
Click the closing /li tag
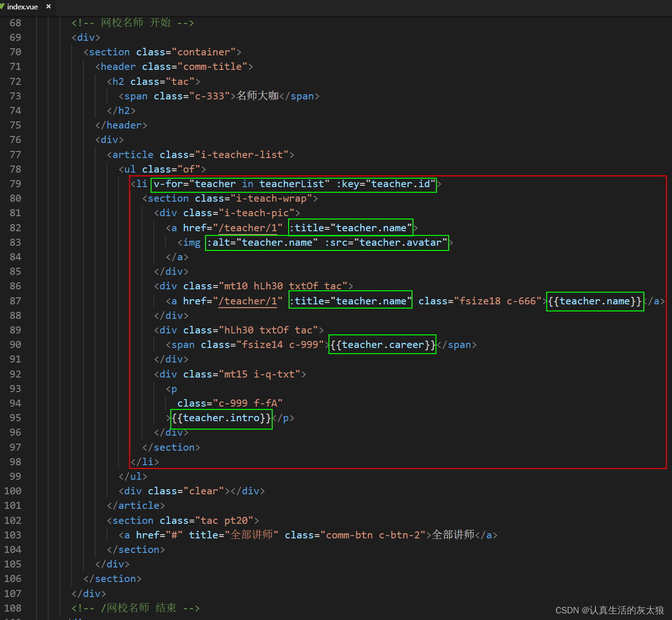[x=145, y=462]
